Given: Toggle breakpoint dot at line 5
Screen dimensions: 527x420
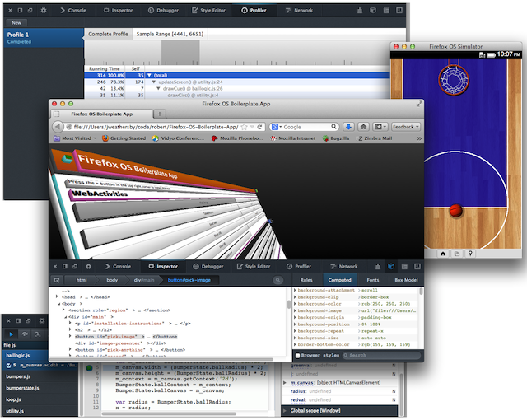Looking at the screenshot, I should 89,368.
